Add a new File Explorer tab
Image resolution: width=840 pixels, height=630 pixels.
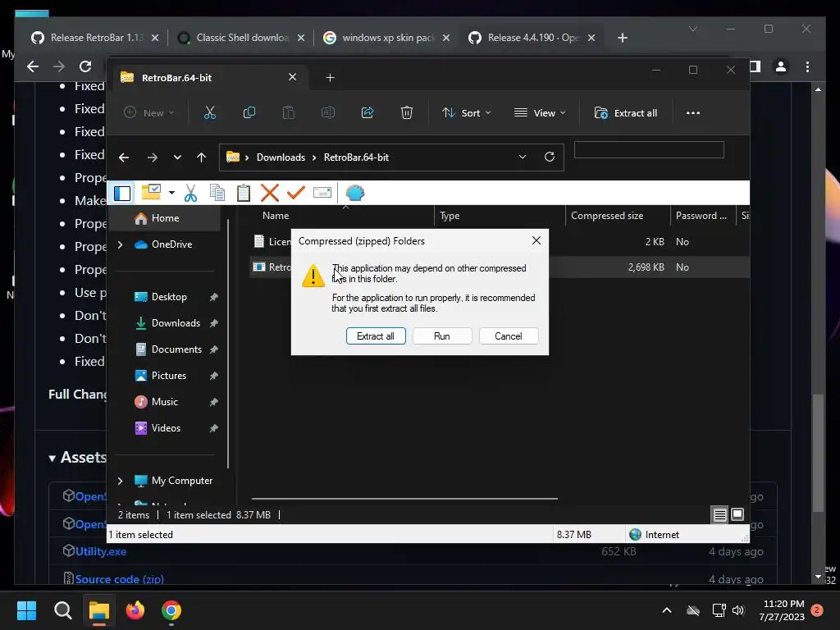point(330,78)
